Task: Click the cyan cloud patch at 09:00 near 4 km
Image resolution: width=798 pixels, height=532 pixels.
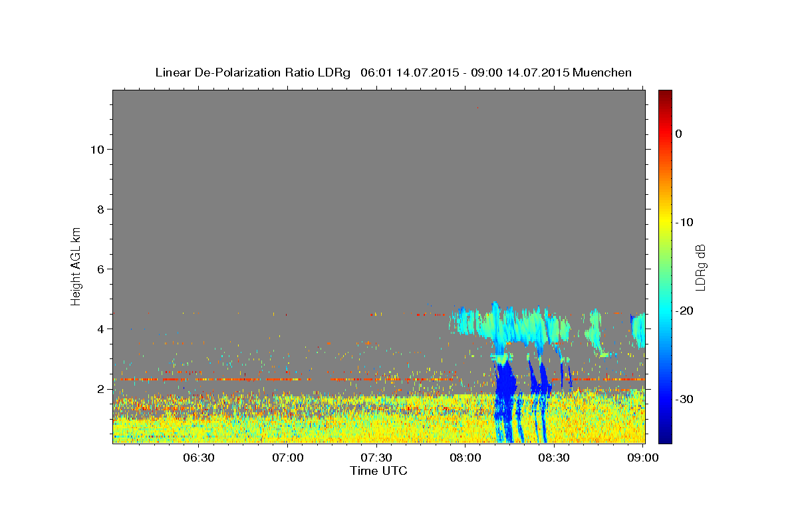Action: [x=638, y=331]
